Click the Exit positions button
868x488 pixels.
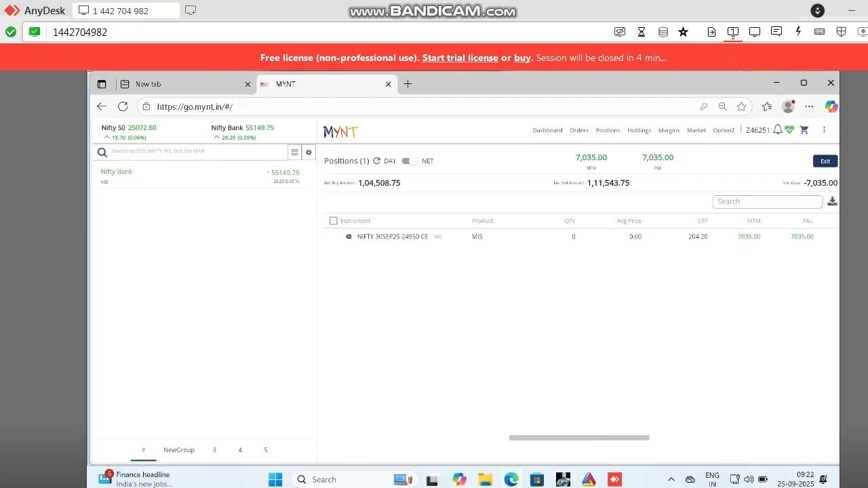pyautogui.click(x=825, y=161)
